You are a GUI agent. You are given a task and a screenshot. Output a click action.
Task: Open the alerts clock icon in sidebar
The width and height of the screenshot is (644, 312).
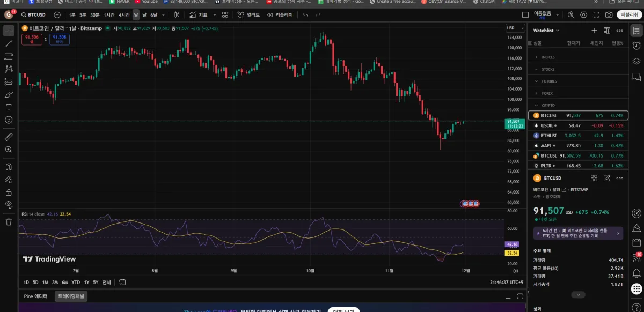click(x=636, y=46)
